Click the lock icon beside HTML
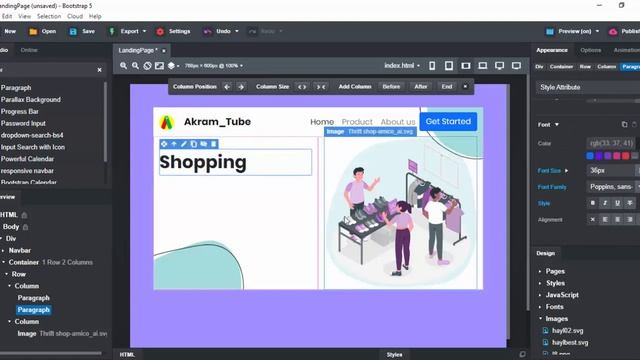 pos(24,215)
